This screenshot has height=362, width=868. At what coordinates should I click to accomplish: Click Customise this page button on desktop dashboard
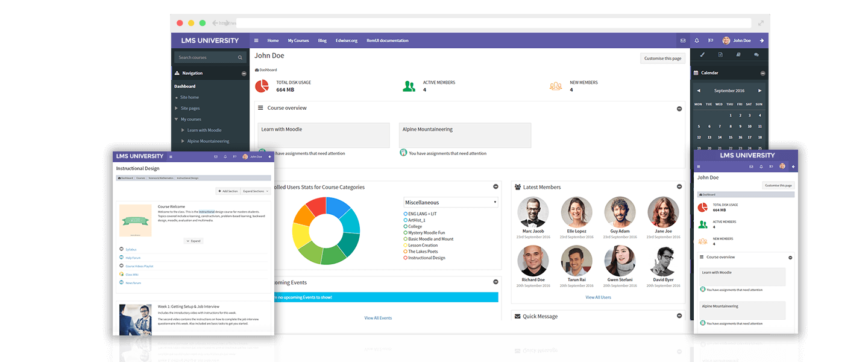click(662, 59)
